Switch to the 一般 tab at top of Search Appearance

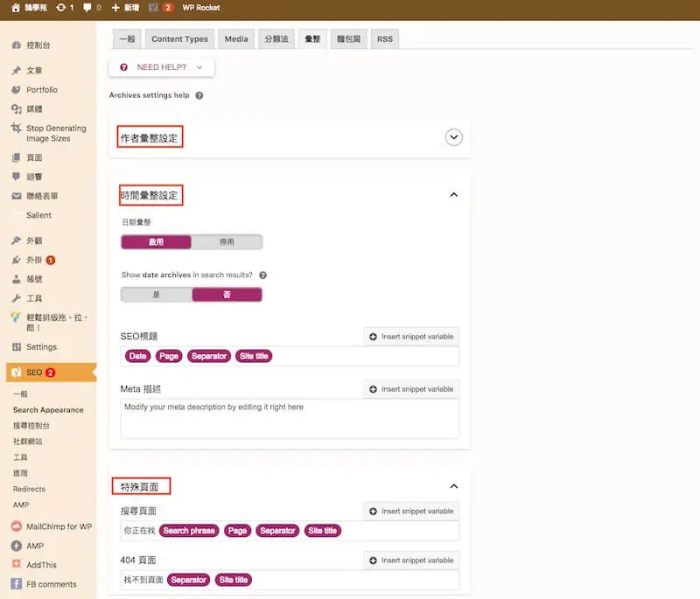coord(127,38)
